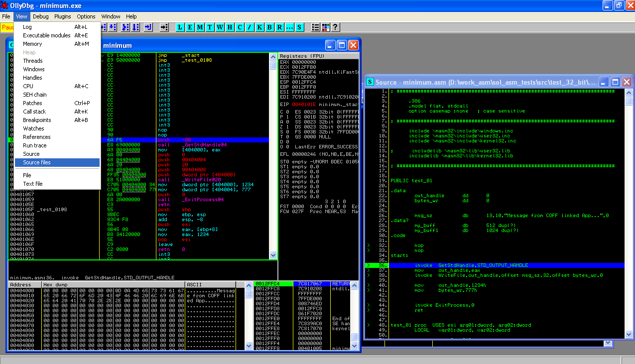Select source line 44 invoke ExitProcess,0

click(x=496, y=305)
